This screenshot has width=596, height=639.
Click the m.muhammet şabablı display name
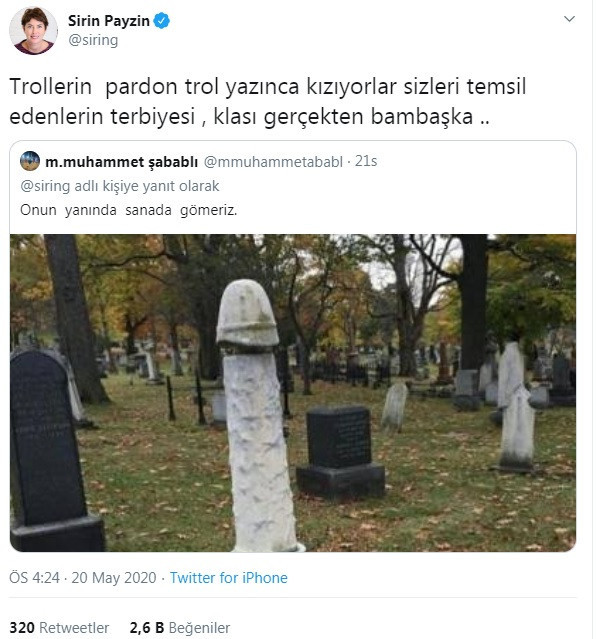coord(121,162)
